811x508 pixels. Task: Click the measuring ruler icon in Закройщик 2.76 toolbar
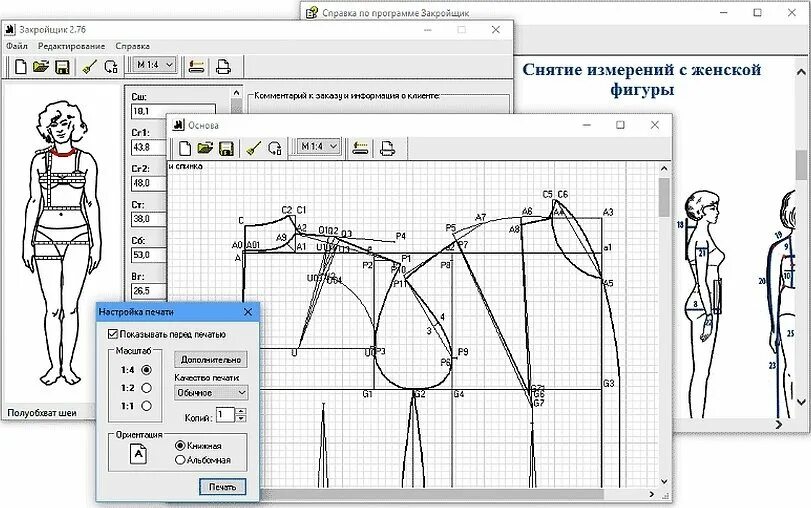pos(196,67)
